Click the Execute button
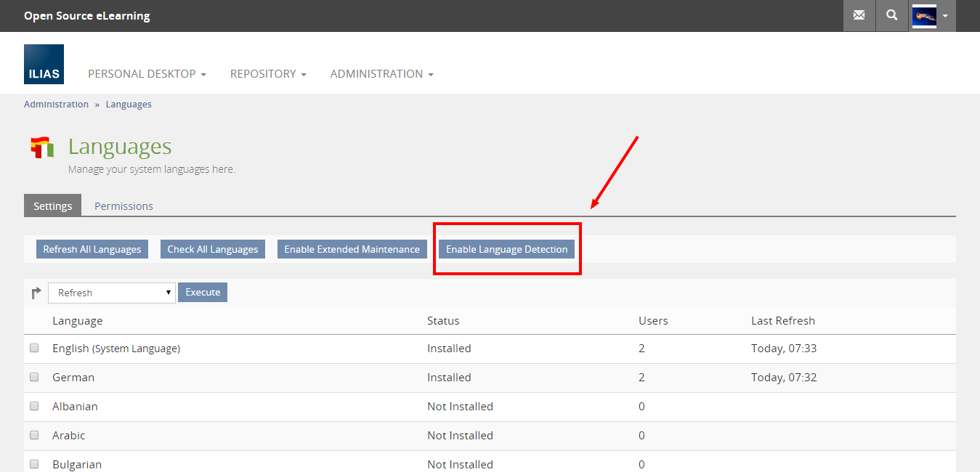 (203, 293)
